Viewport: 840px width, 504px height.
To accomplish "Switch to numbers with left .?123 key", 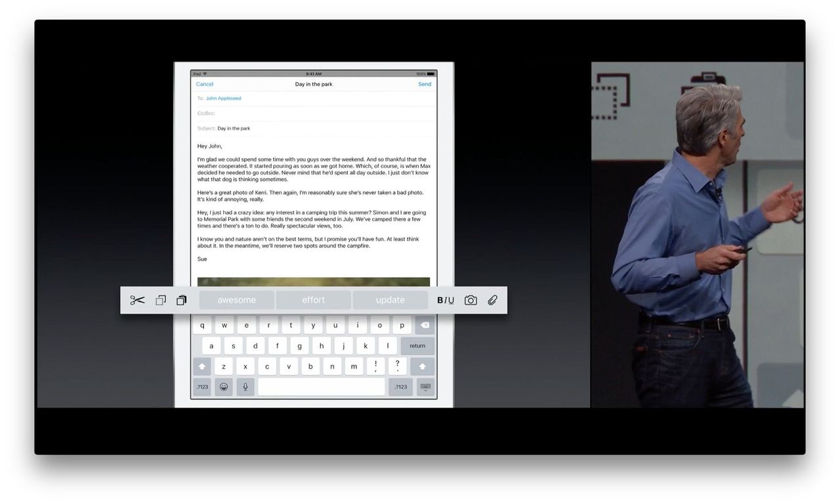I will coord(202,387).
